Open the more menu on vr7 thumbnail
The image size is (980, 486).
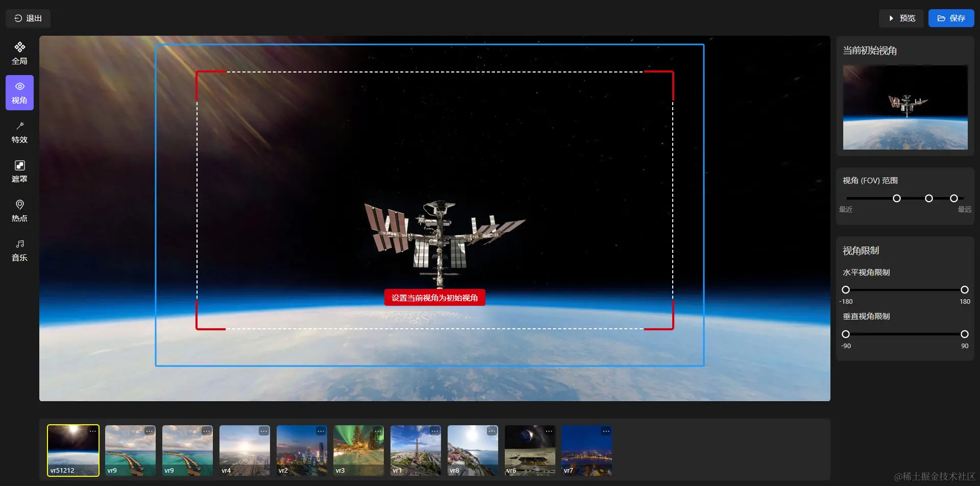pos(606,431)
